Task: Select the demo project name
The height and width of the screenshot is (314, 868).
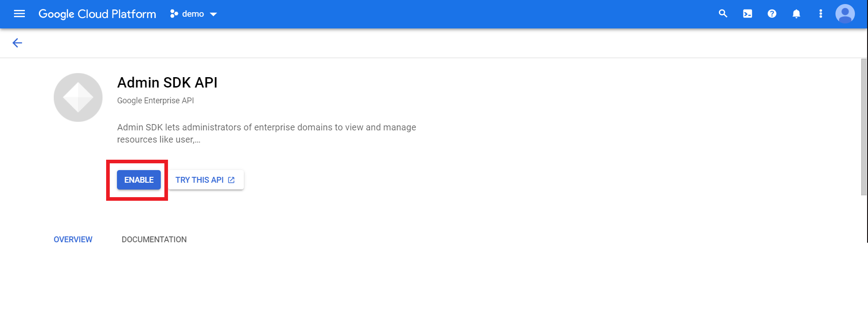Action: pos(193,14)
